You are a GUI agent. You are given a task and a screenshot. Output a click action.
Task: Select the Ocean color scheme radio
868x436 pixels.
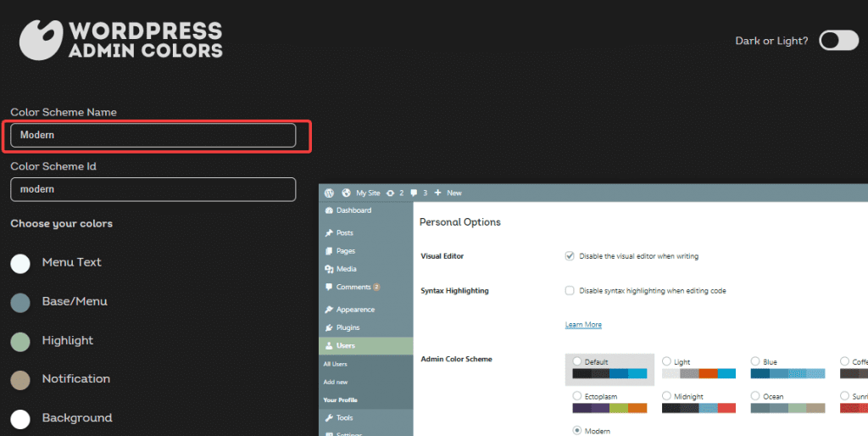point(755,396)
